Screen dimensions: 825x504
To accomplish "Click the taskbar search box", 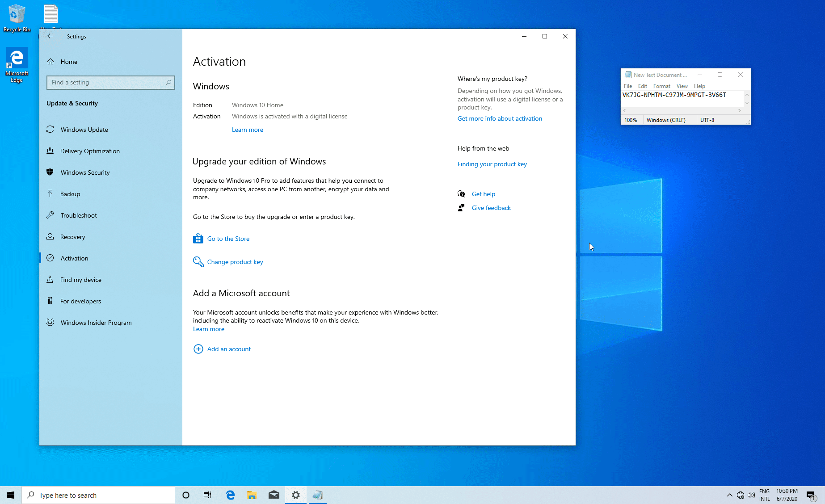I will (x=98, y=495).
